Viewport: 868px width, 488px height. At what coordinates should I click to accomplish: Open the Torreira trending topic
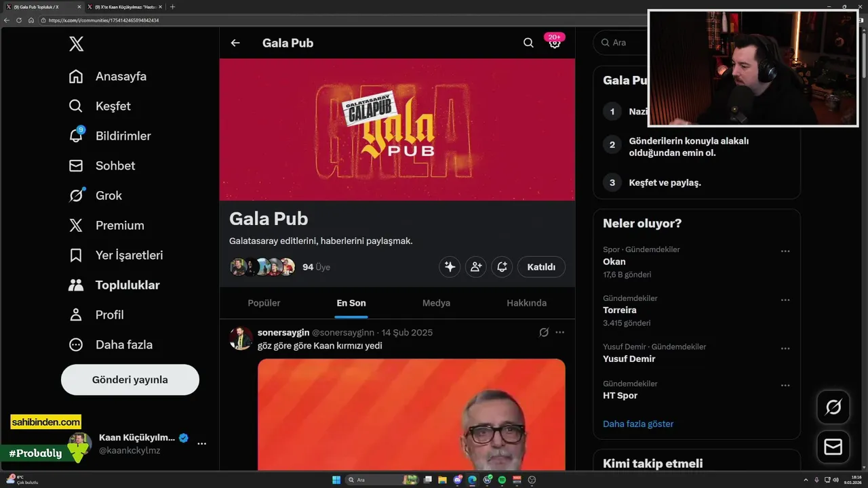(620, 310)
